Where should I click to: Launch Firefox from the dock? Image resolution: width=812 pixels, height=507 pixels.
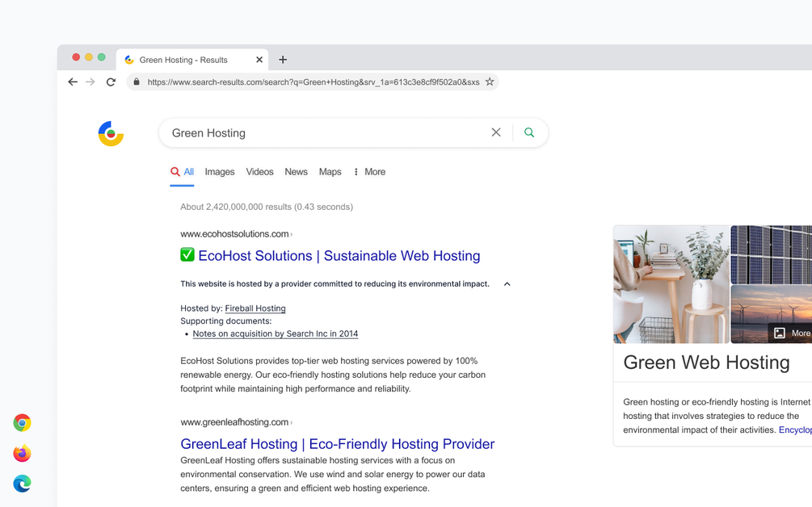[22, 453]
